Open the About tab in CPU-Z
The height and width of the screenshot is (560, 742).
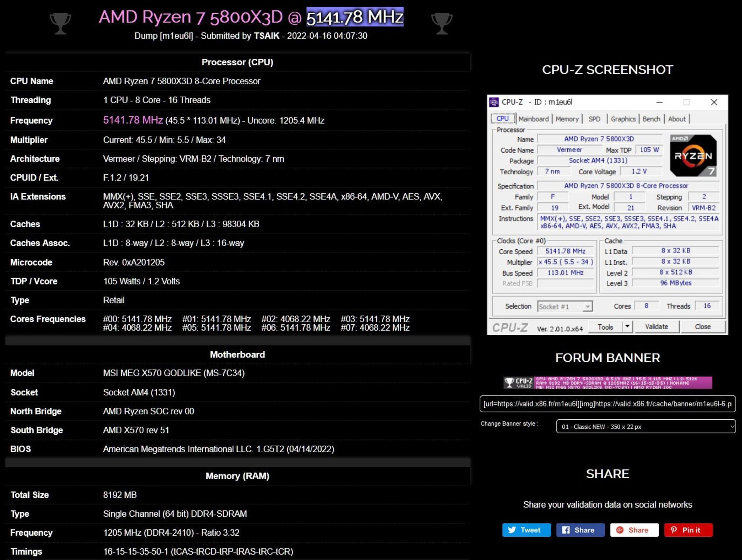click(x=677, y=119)
